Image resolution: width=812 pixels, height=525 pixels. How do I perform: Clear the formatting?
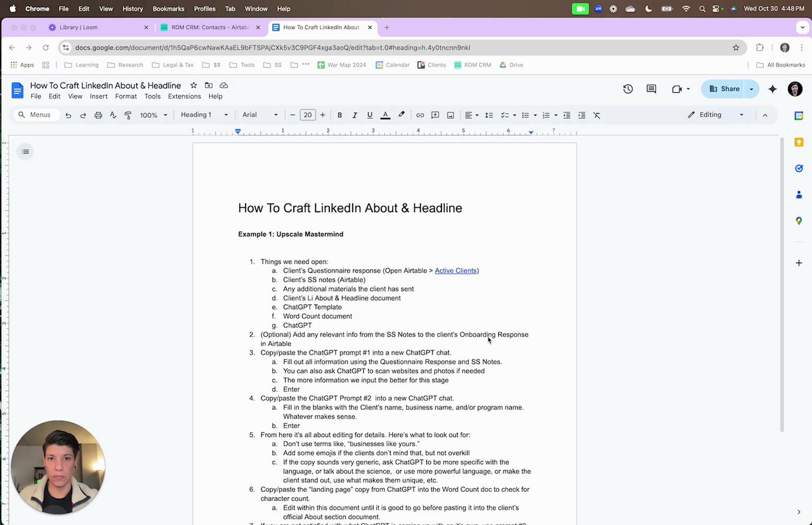click(x=597, y=115)
